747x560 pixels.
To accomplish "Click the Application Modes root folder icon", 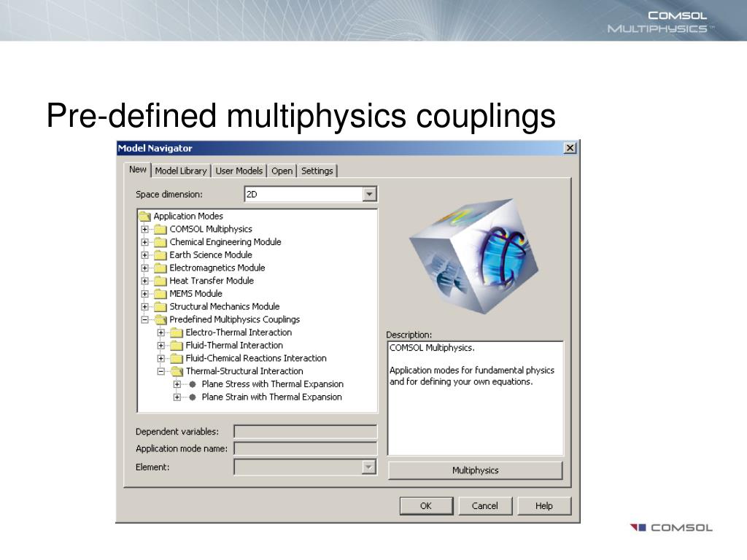I will click(145, 217).
